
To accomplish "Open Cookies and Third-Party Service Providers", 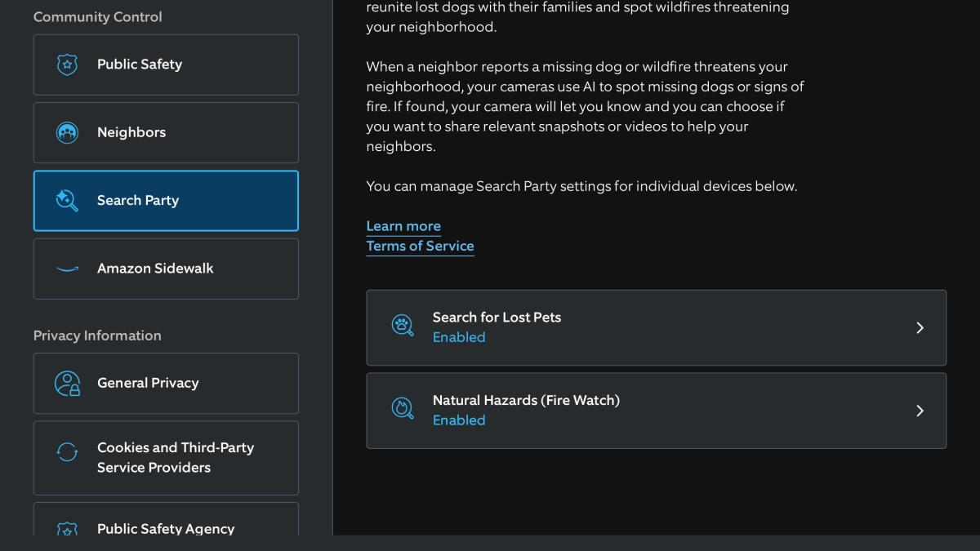I will [x=166, y=457].
